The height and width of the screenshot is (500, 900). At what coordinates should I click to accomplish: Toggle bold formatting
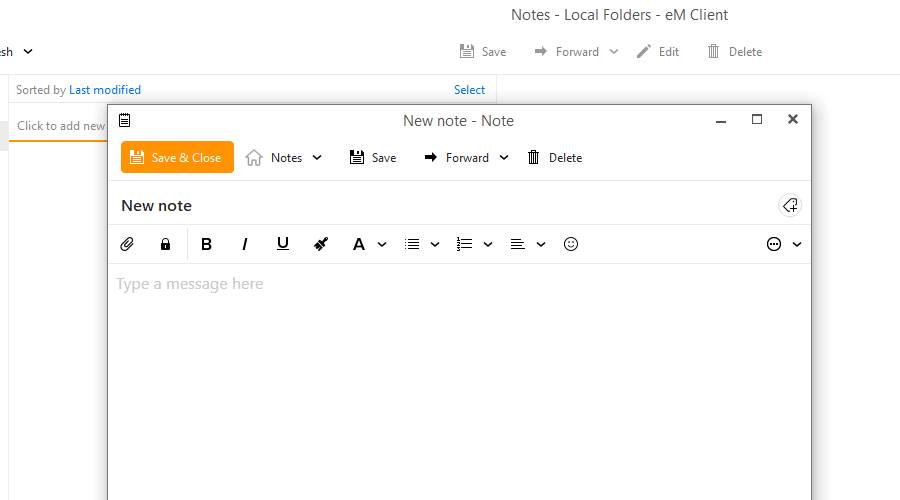(207, 245)
